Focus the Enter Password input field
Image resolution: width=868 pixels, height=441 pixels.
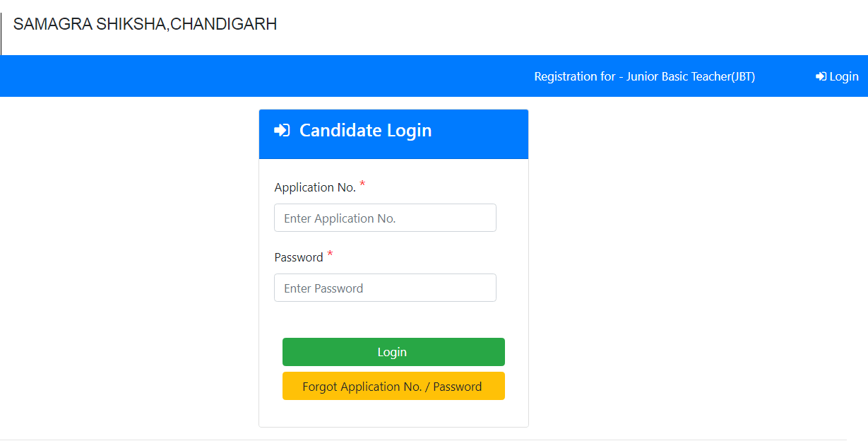(385, 288)
